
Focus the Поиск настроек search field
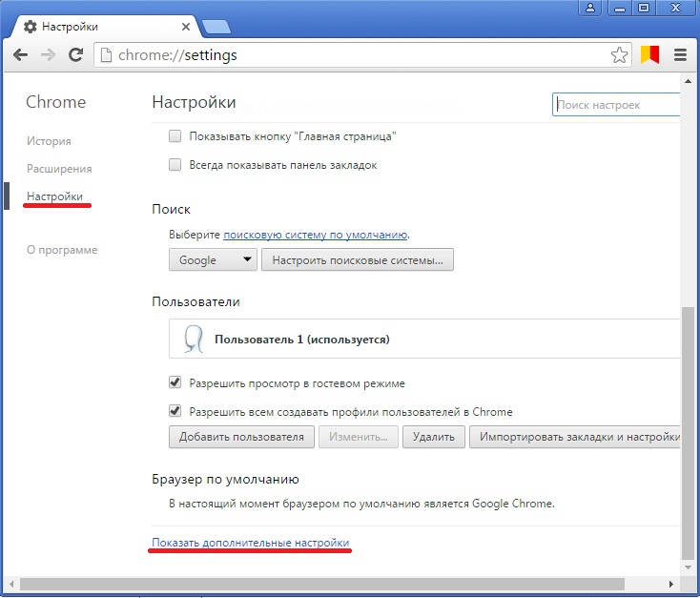coord(617,105)
